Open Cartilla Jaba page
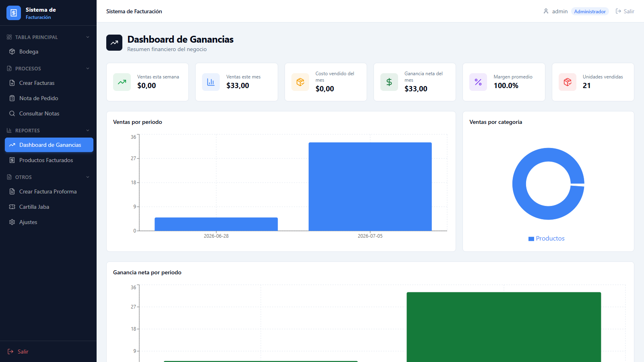644x362 pixels. [49, 207]
